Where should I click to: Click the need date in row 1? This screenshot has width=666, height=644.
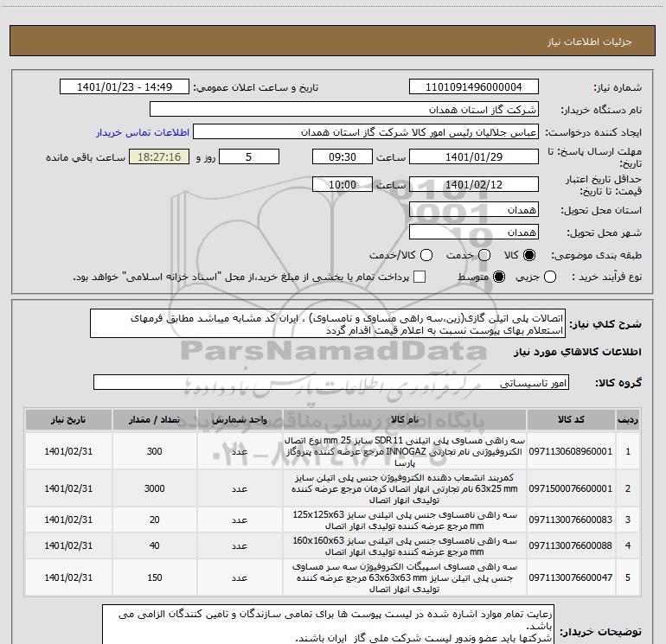pos(68,451)
